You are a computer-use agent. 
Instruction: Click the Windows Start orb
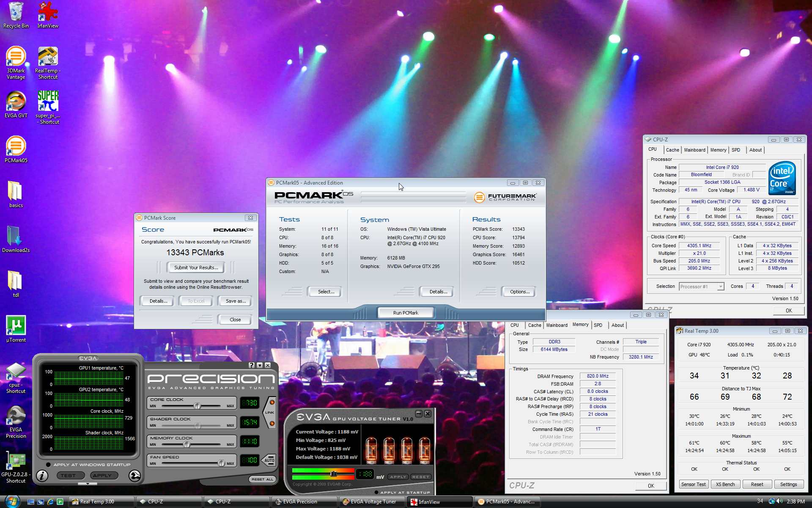[x=12, y=501]
